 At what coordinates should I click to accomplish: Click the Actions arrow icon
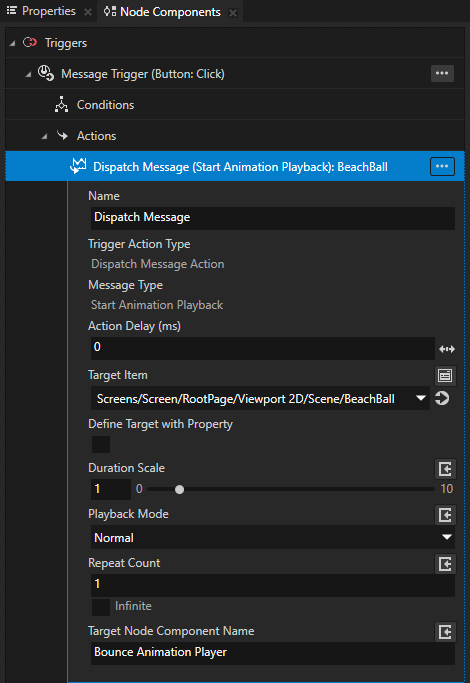[x=62, y=135]
